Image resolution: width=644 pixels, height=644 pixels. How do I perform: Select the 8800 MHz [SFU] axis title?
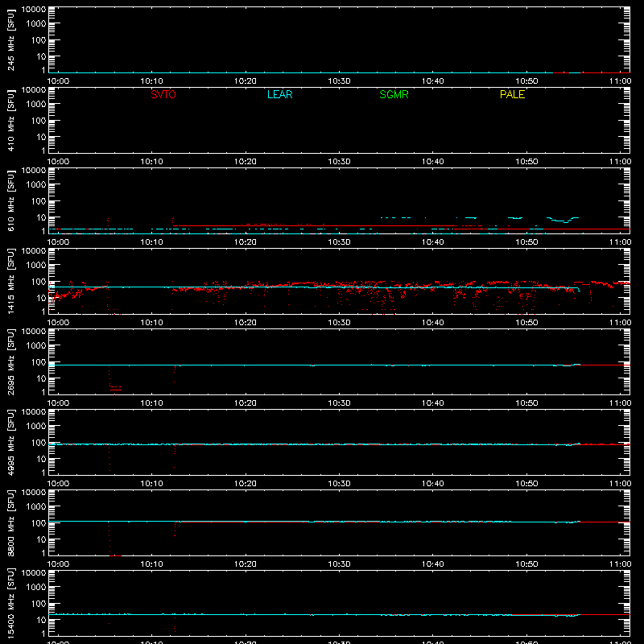[x=11, y=523]
